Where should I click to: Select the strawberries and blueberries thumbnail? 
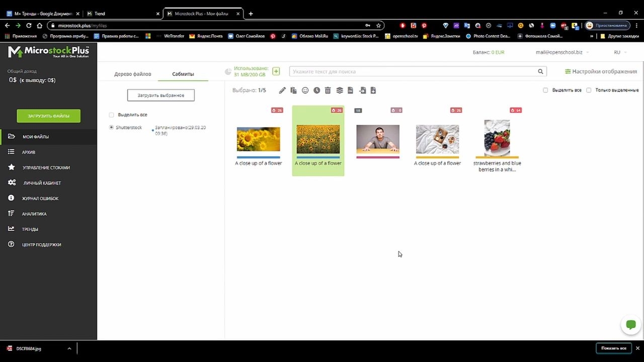pyautogui.click(x=497, y=138)
